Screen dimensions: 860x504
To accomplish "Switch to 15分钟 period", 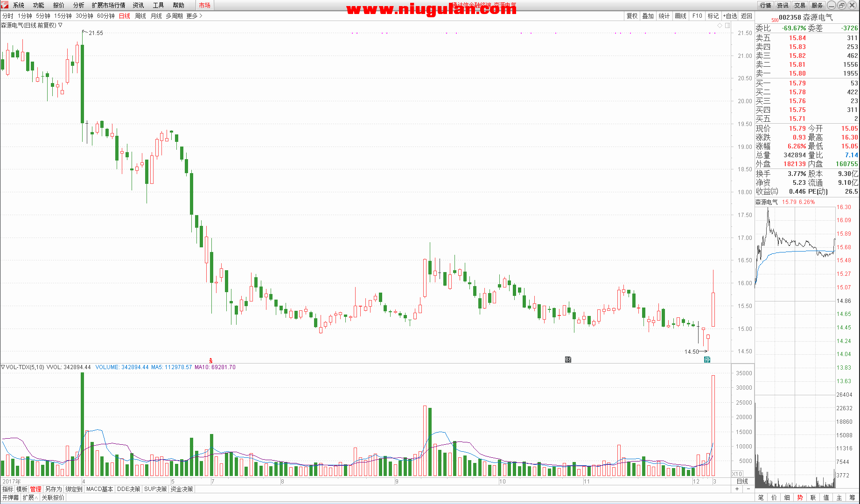I will tap(63, 16).
